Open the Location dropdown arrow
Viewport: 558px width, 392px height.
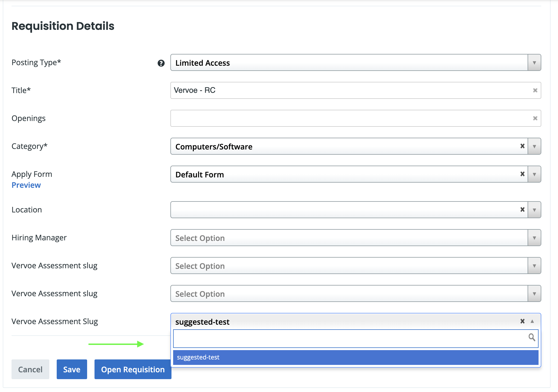(x=534, y=210)
